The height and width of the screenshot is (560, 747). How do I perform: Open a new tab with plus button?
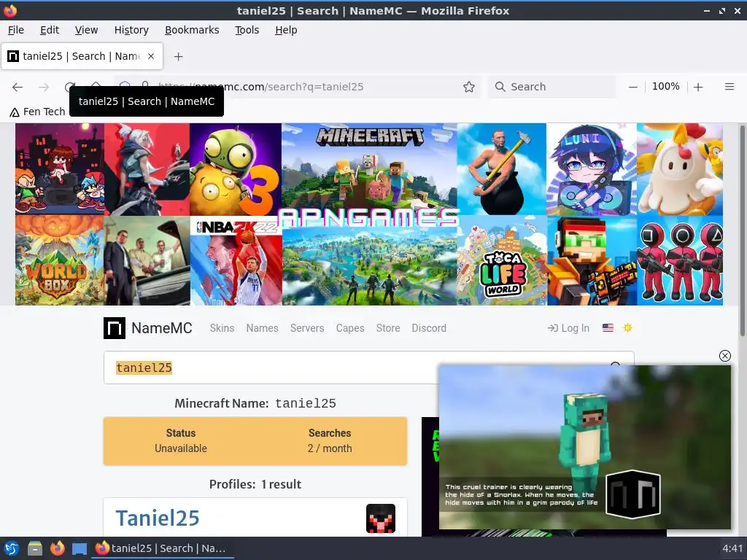[x=178, y=57]
